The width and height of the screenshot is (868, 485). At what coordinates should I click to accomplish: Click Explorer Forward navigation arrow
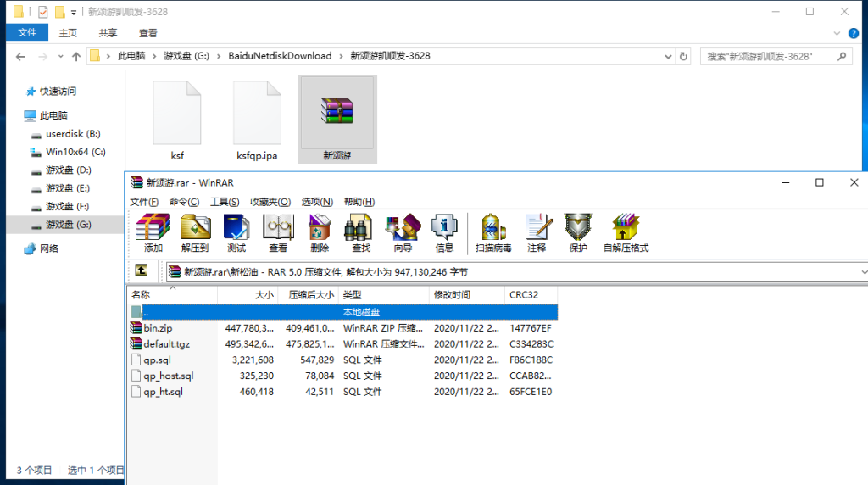click(42, 57)
